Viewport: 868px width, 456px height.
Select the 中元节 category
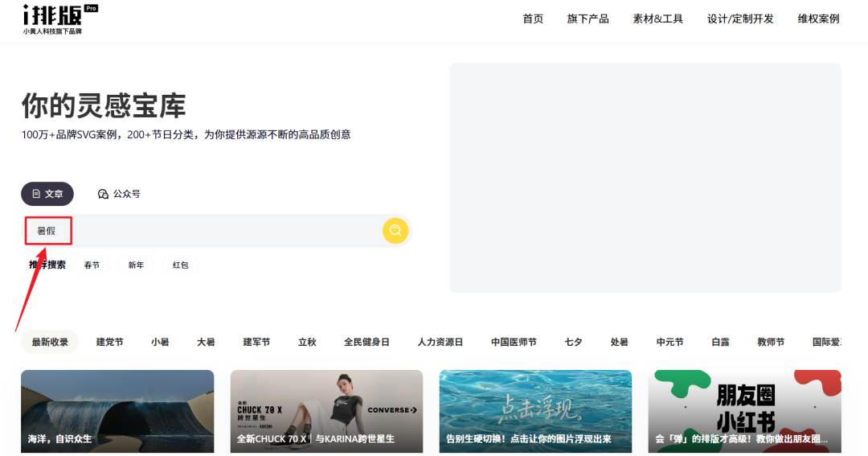coord(669,342)
